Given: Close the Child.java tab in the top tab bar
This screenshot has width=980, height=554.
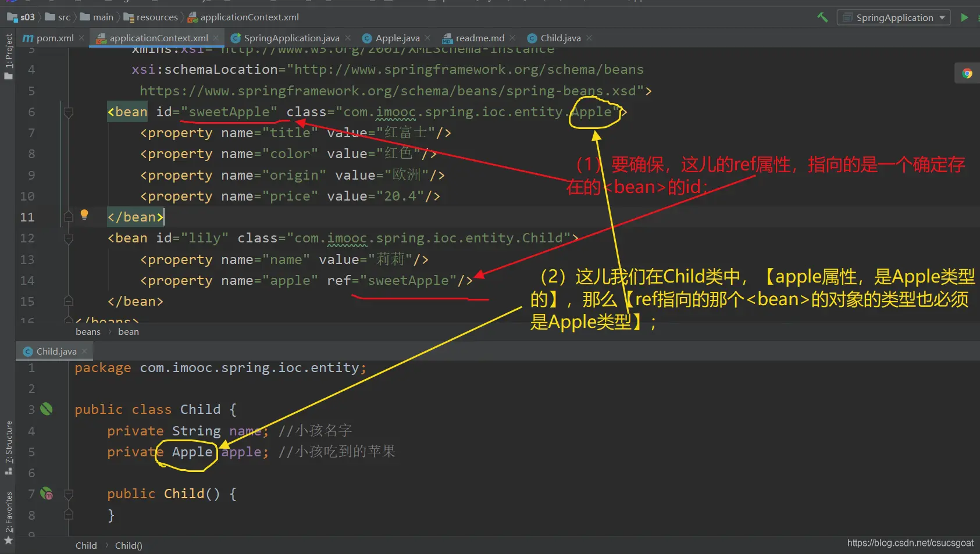Looking at the screenshot, I should [x=589, y=38].
